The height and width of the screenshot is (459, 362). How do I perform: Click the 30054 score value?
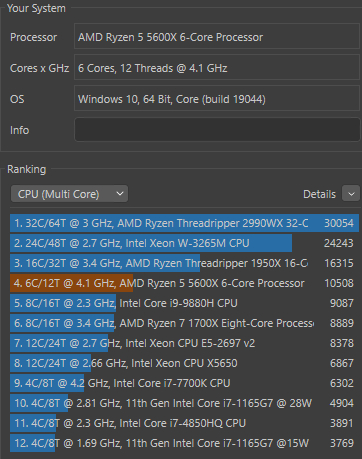[x=339, y=223]
